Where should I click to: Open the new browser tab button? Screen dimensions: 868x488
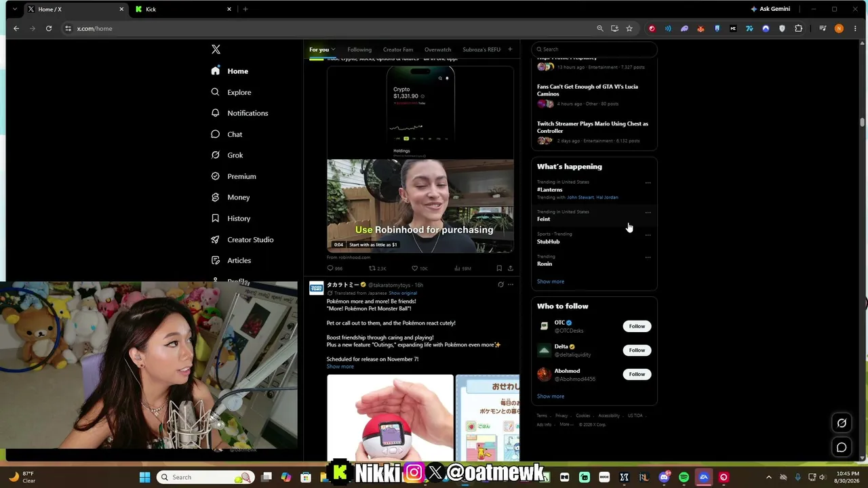pyautogui.click(x=245, y=9)
